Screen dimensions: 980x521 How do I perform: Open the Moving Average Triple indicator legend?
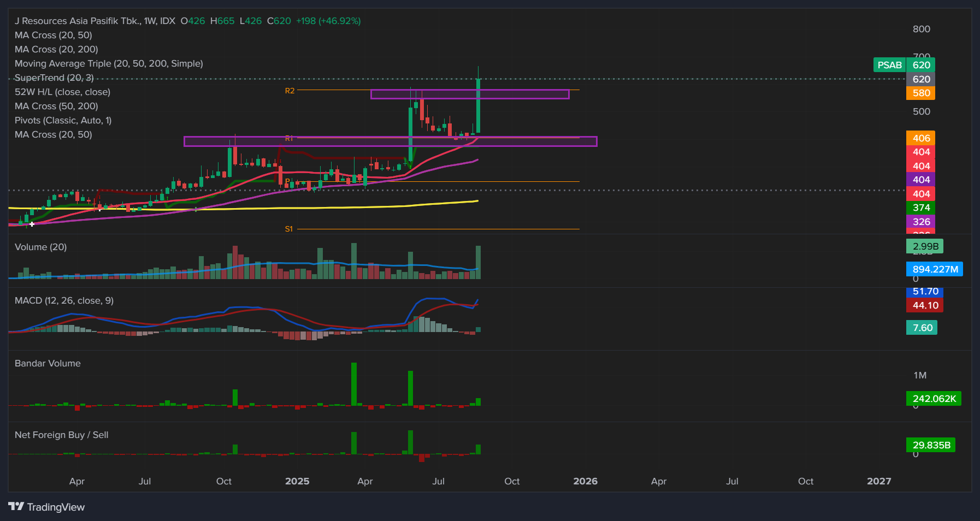[109, 63]
